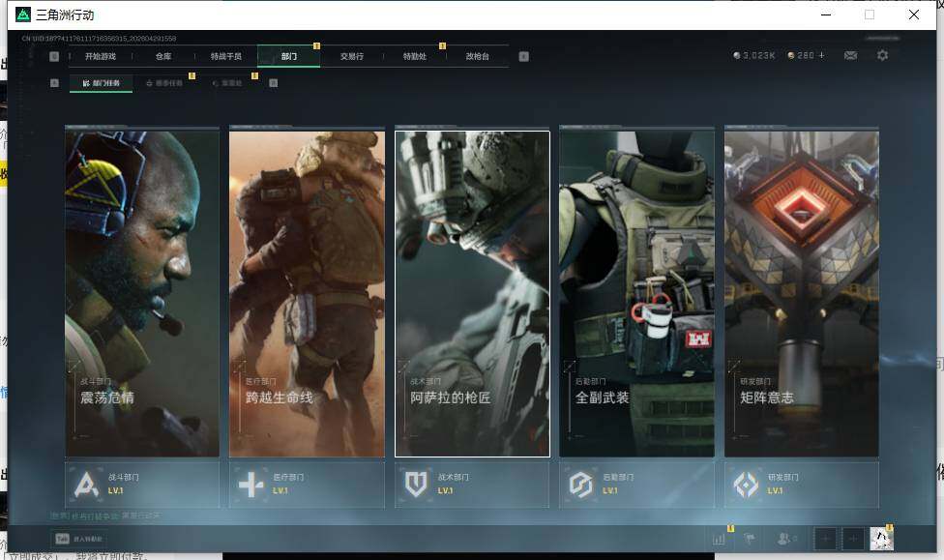Image resolution: width=944 pixels, height=560 pixels.
Task: Click the D key next sub-tab icon
Action: [274, 83]
